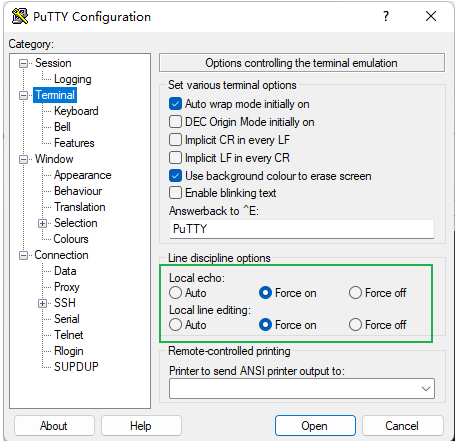Click the question mark help icon
This screenshot has height=444, width=461.
(x=386, y=16)
